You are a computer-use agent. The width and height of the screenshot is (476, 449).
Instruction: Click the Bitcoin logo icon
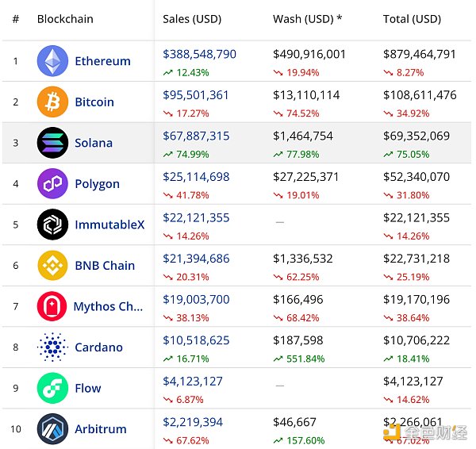click(x=52, y=102)
